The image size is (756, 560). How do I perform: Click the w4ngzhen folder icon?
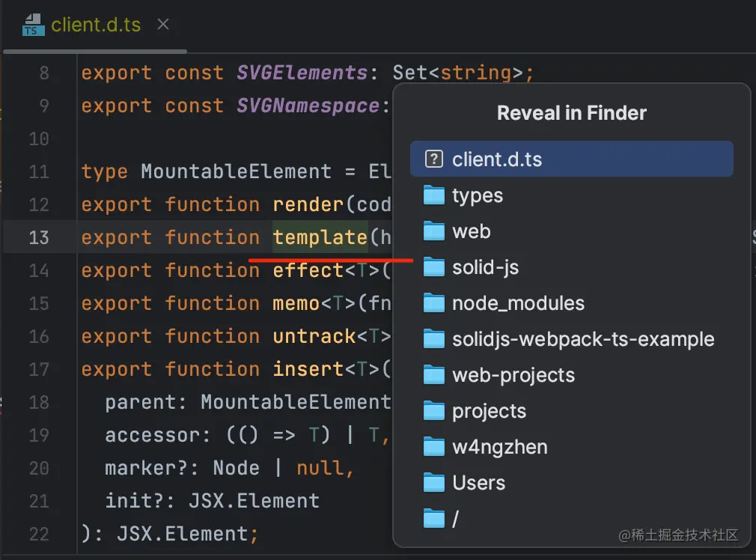[434, 447]
